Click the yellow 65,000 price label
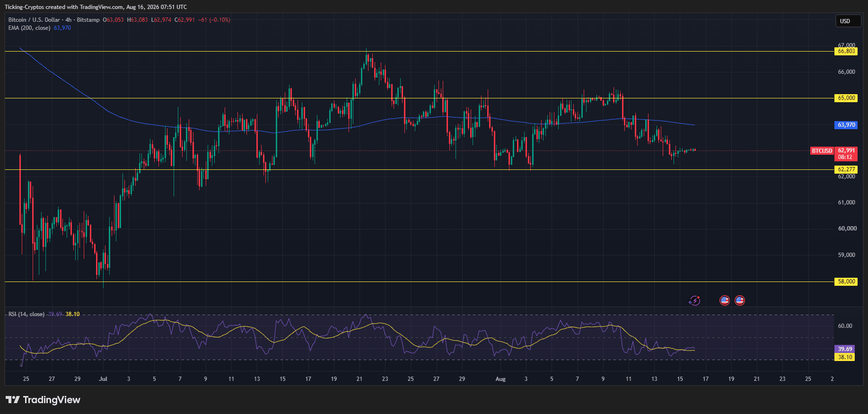This screenshot has height=414, width=868. (846, 98)
